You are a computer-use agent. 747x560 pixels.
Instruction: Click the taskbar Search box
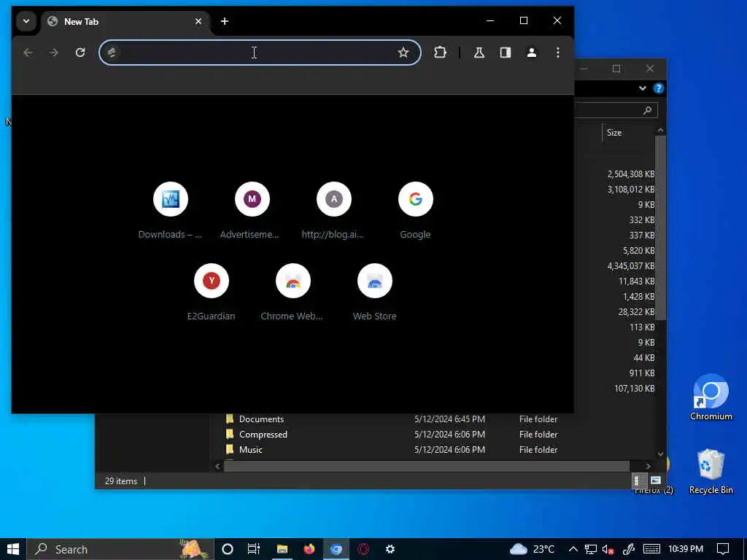click(x=120, y=549)
